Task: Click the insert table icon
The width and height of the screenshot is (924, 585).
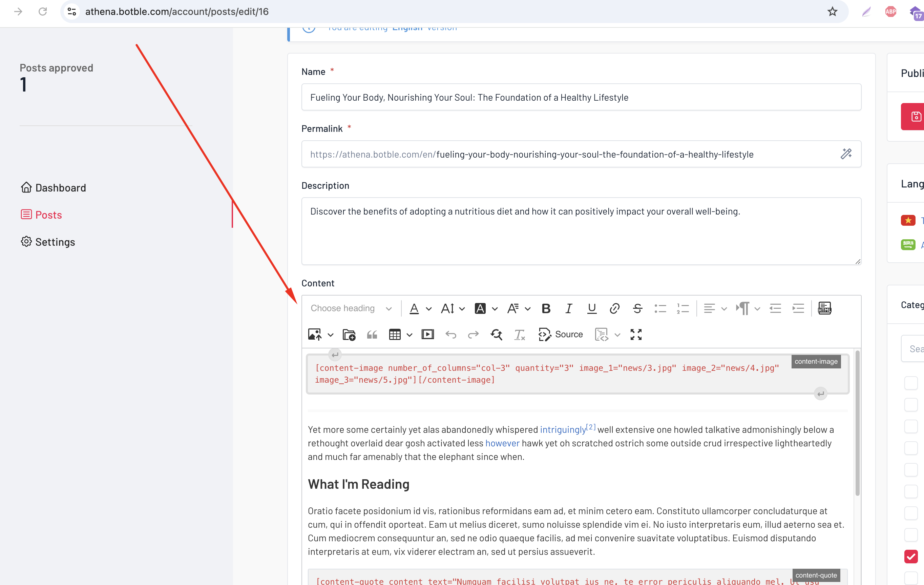Action: [x=395, y=334]
